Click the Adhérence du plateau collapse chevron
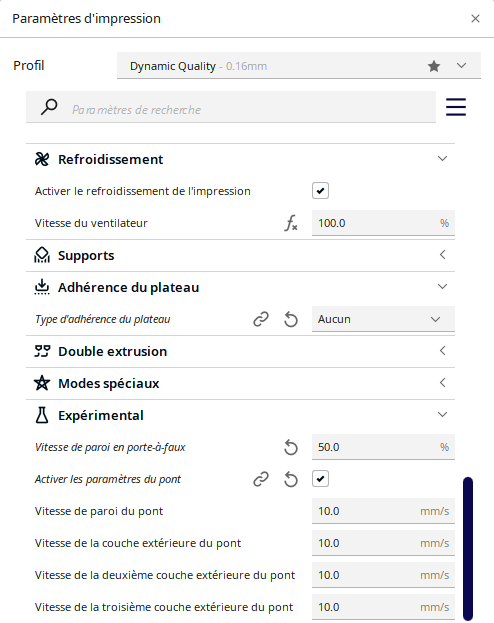This screenshot has width=494, height=623. click(x=442, y=286)
